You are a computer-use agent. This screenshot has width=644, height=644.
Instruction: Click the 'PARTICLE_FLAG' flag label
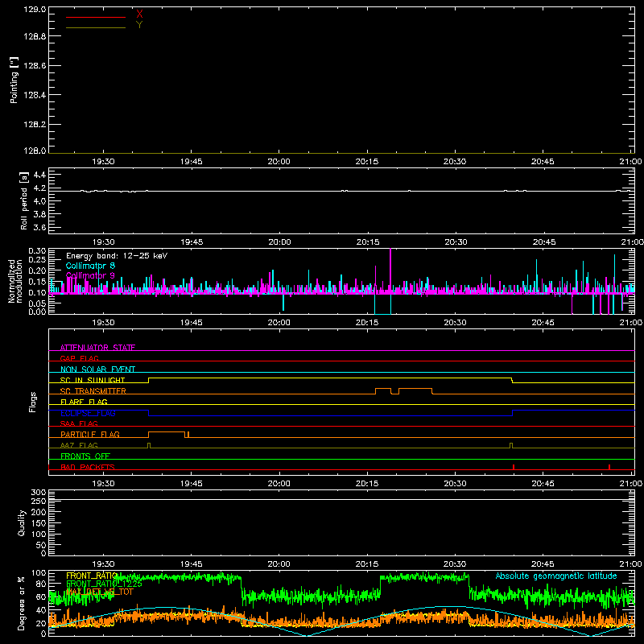pos(90,434)
